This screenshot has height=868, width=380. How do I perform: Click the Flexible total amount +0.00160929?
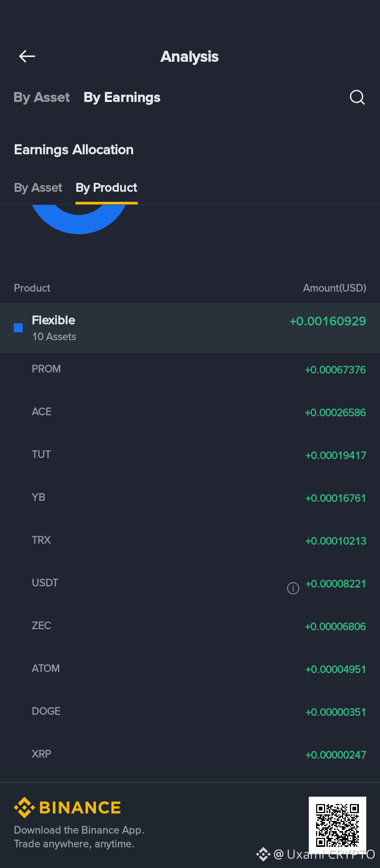pyautogui.click(x=328, y=321)
